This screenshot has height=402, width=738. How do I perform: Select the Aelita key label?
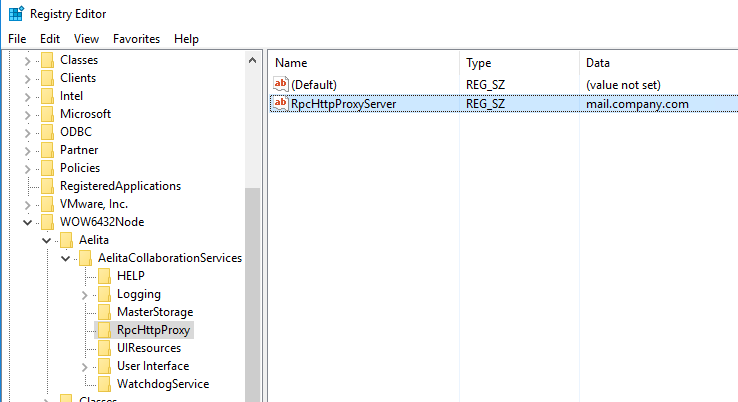pyautogui.click(x=94, y=240)
